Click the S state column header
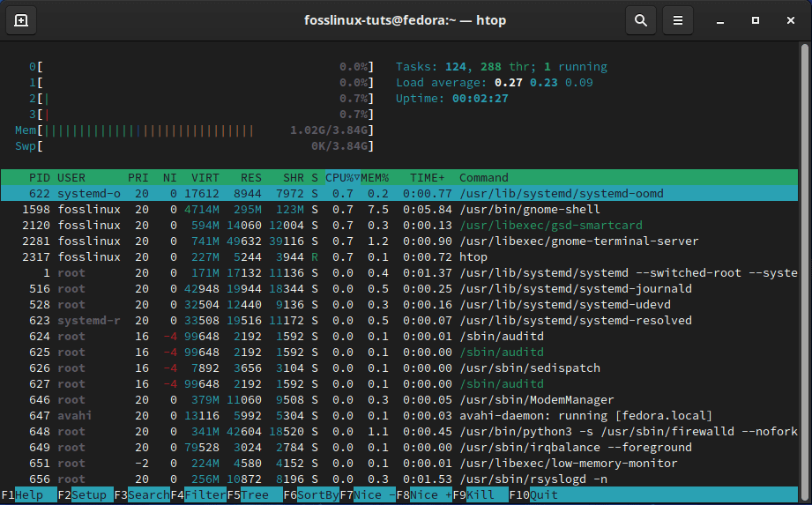The height and width of the screenshot is (505, 812). (315, 178)
